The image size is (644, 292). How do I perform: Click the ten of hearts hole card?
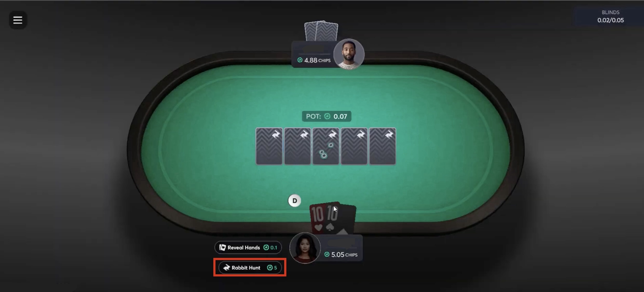[317, 218]
